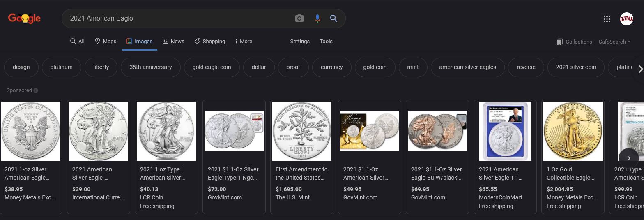Select the "35th anniversary" filter chip
This screenshot has height=220, width=644.
click(x=150, y=67)
